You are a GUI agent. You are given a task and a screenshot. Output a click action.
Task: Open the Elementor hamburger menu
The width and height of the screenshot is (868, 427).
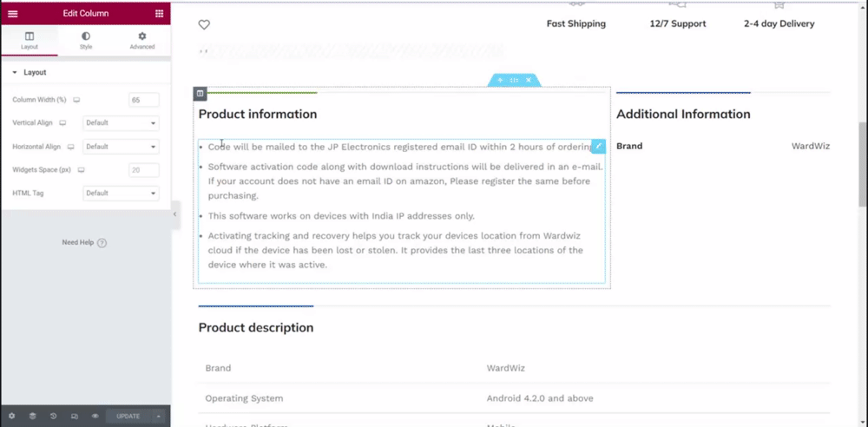click(x=13, y=13)
